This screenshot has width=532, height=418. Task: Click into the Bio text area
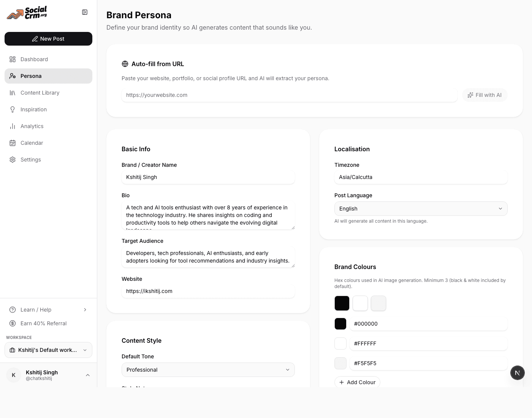(208, 215)
